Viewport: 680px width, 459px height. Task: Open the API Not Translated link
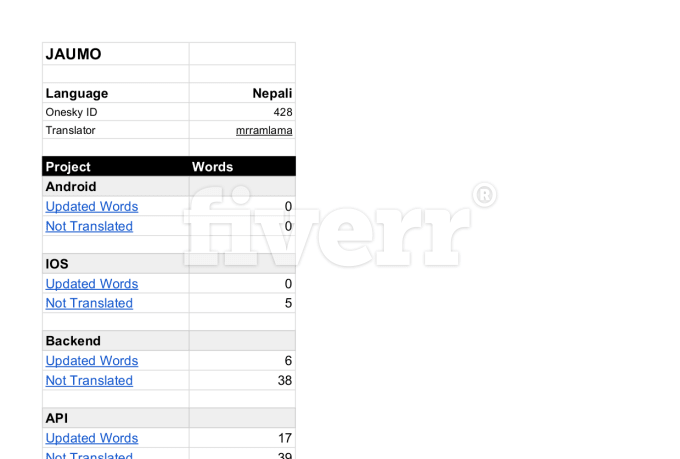[89, 455]
